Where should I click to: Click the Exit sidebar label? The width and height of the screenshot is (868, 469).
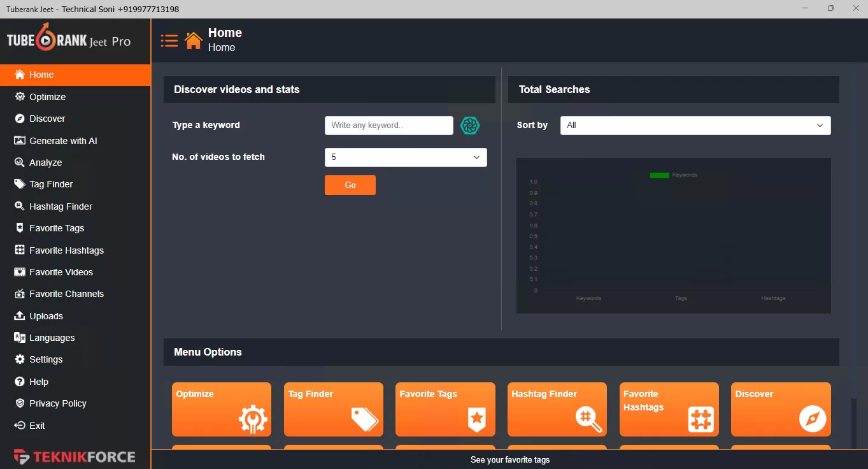tap(37, 426)
